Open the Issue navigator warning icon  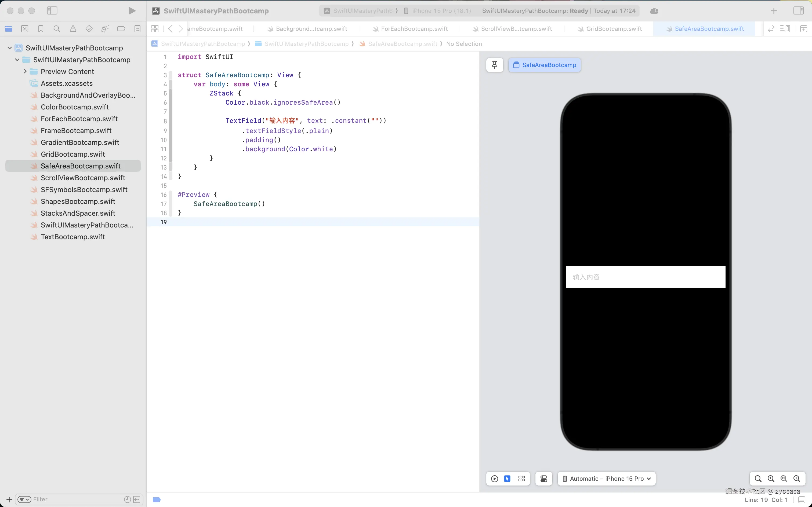tap(73, 29)
